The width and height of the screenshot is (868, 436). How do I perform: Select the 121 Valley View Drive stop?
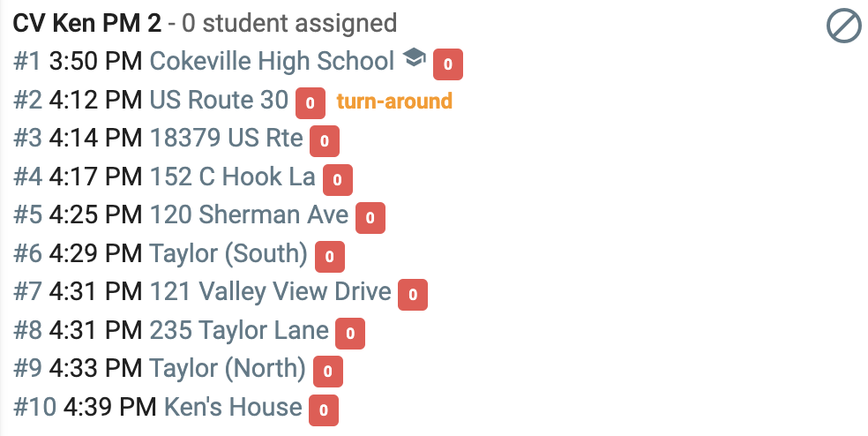pos(271,292)
